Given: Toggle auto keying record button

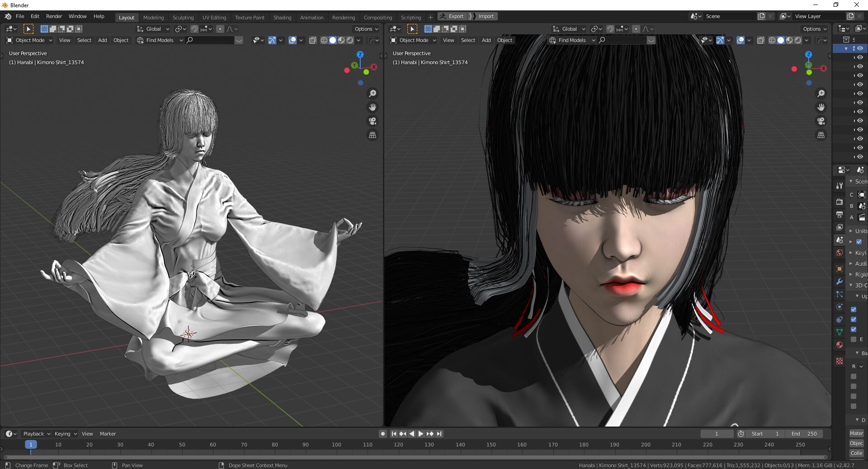Looking at the screenshot, I should [383, 434].
